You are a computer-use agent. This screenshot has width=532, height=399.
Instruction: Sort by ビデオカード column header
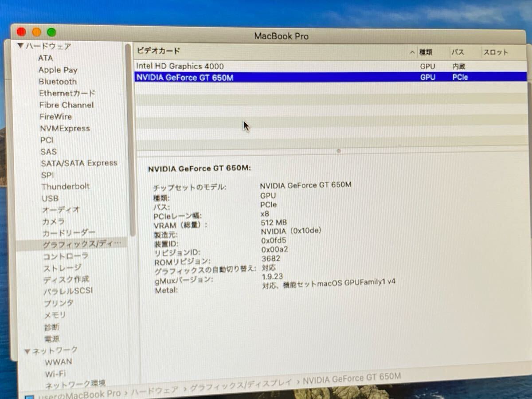(158, 51)
